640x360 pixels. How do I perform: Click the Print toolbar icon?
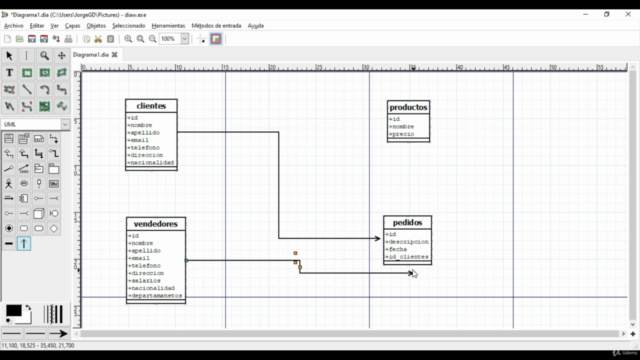68,39
